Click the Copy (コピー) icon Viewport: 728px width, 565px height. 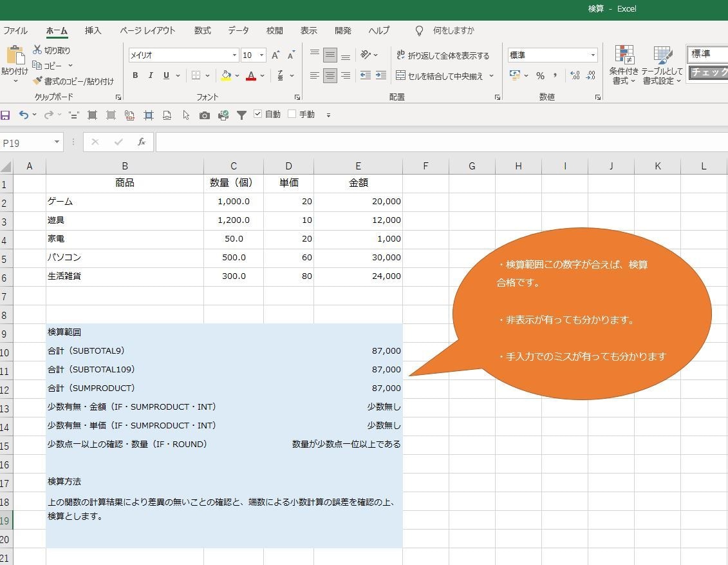pos(37,65)
